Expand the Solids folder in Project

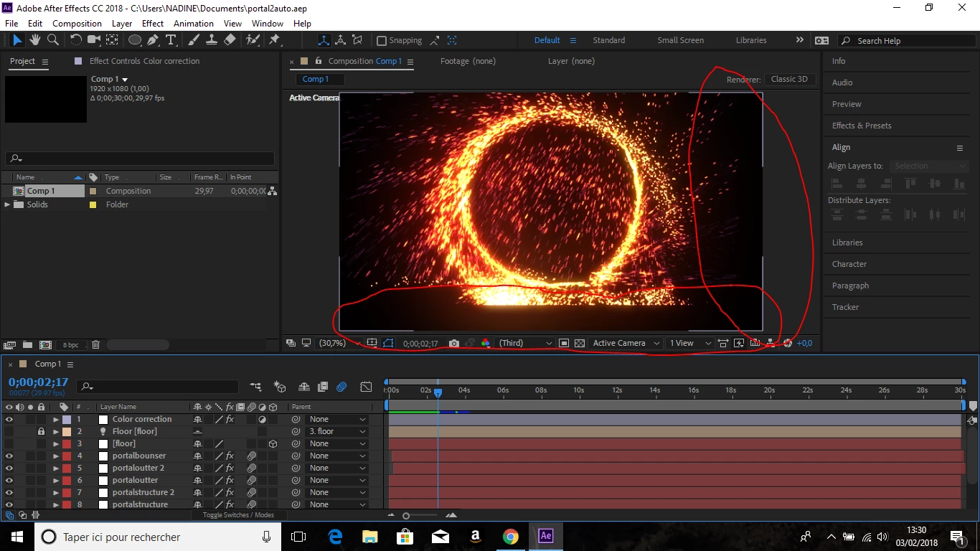(8, 204)
